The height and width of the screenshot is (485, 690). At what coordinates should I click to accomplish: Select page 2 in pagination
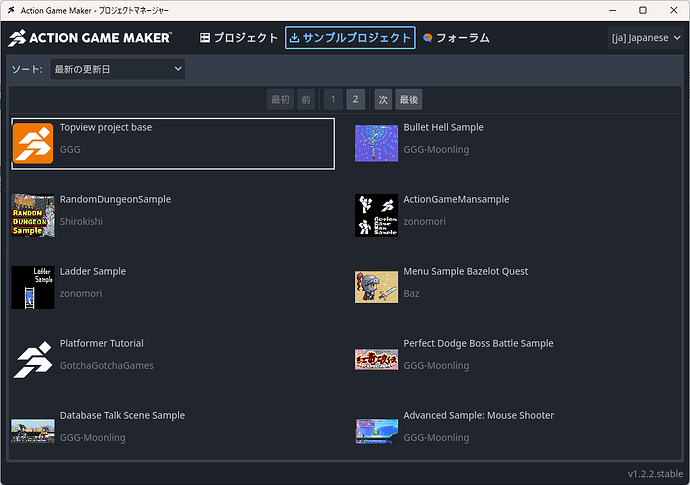point(356,99)
